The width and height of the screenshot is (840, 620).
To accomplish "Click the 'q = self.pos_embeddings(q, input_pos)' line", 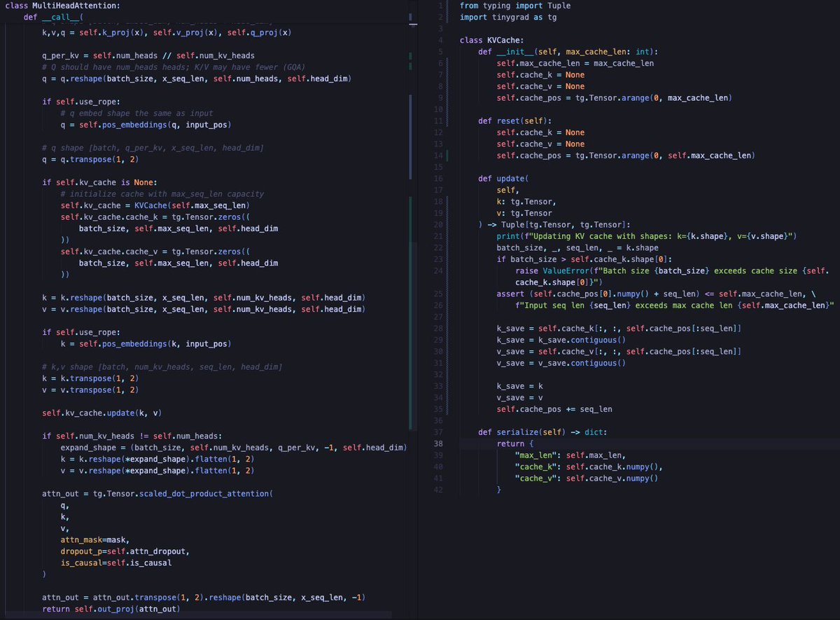I will click(x=145, y=125).
